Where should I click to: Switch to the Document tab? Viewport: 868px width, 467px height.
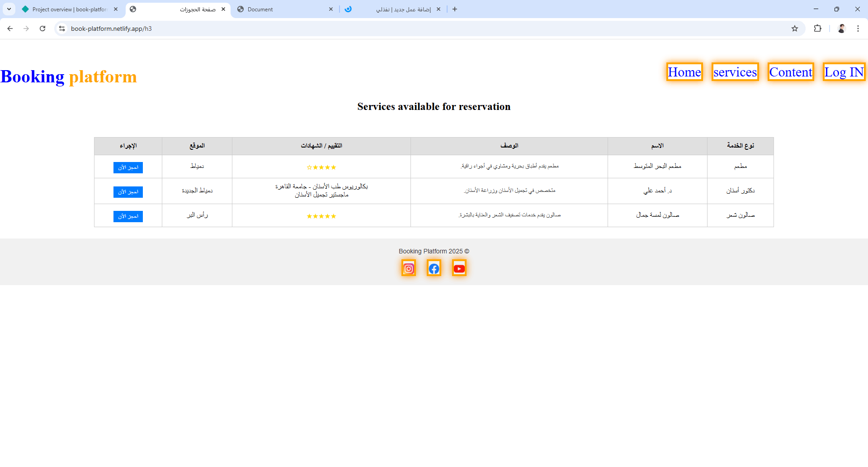coord(271,9)
